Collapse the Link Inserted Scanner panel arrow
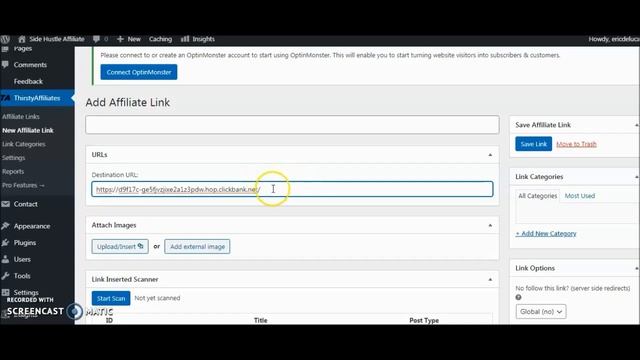This screenshot has height=360, width=640. 490,280
